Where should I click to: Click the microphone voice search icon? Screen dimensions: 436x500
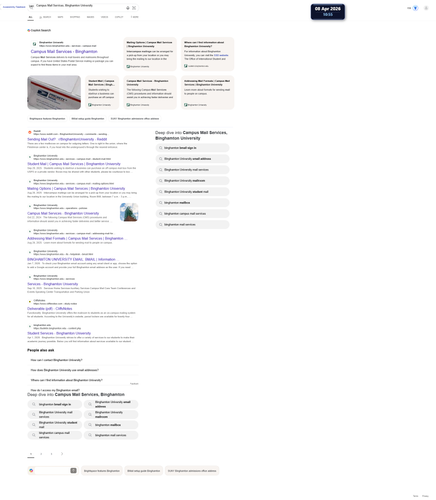128,8
